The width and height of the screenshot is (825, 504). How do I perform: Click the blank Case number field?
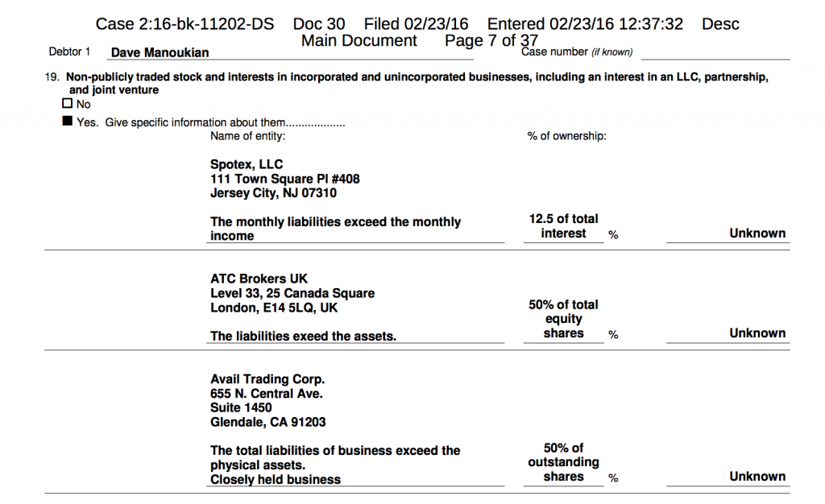point(715,53)
